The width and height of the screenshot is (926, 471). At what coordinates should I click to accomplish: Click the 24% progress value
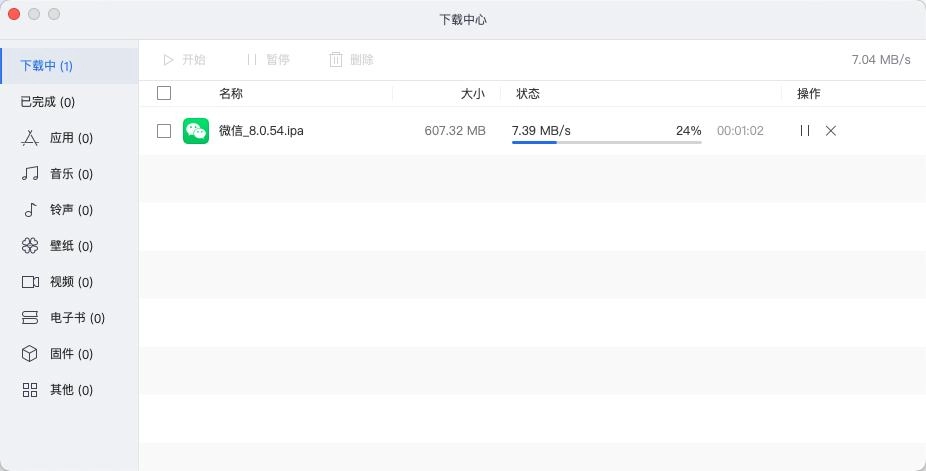pos(689,130)
